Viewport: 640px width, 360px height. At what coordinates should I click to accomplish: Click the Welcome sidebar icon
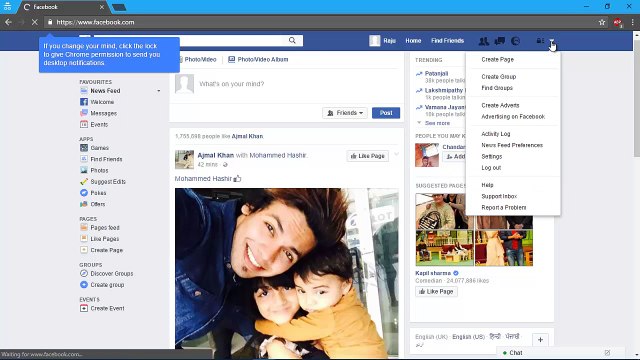pyautogui.click(x=84, y=102)
